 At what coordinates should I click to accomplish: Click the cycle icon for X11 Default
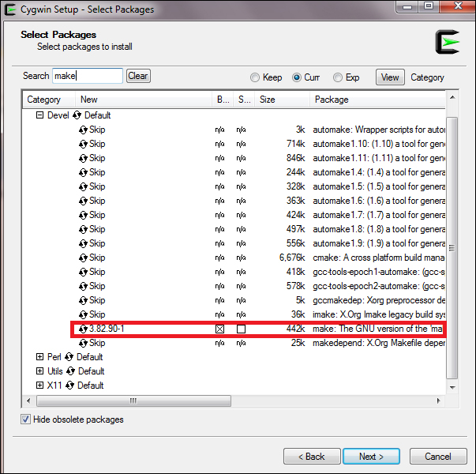(69, 386)
